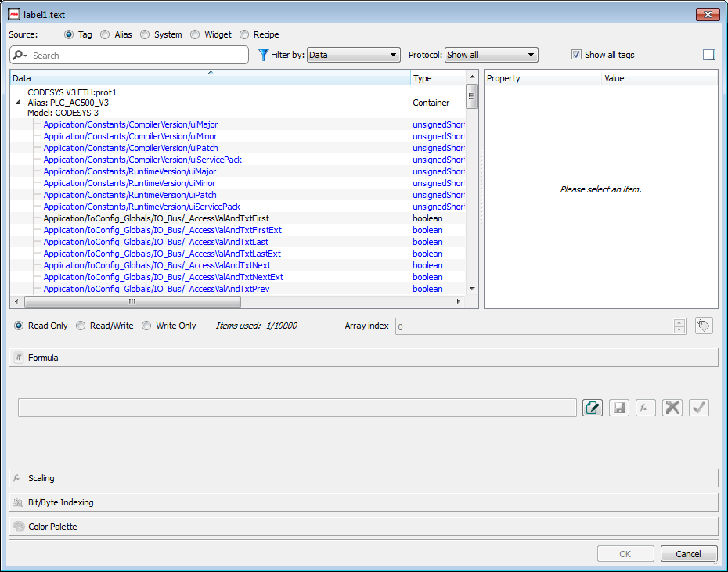Click the tag icon next to Array index

coord(704,326)
